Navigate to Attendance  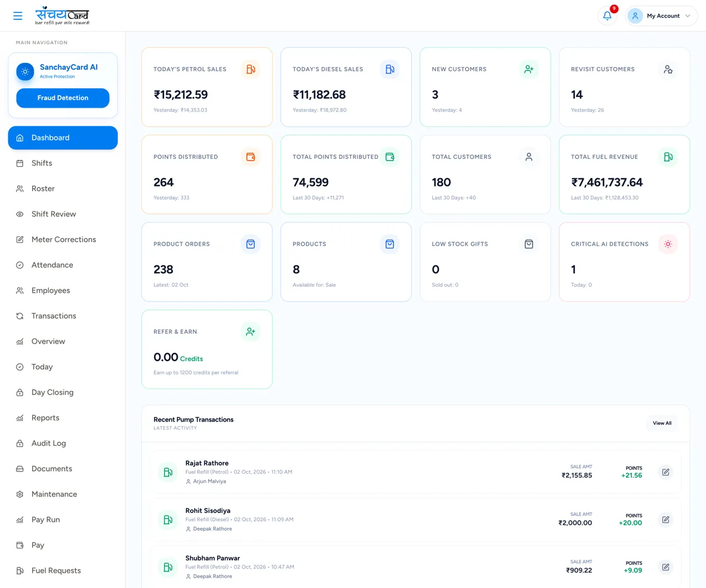63,265
